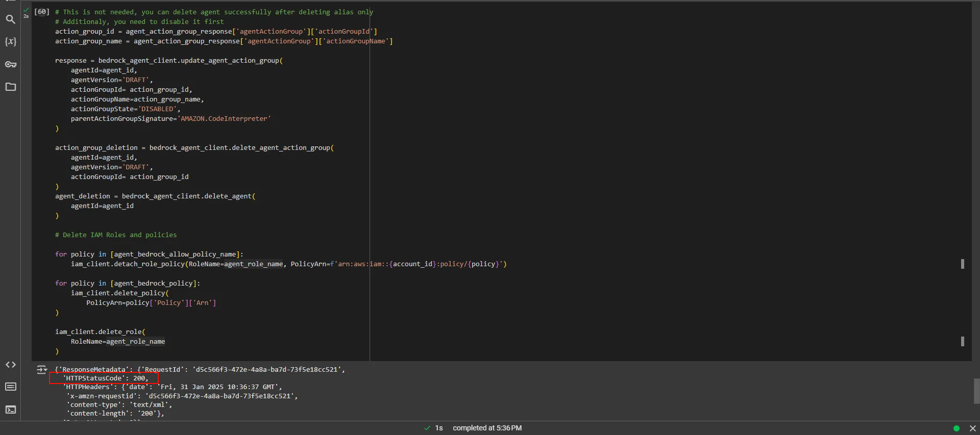Click 'parentActionGroupSignature' code line
This screenshot has width=980, height=435.
170,118
